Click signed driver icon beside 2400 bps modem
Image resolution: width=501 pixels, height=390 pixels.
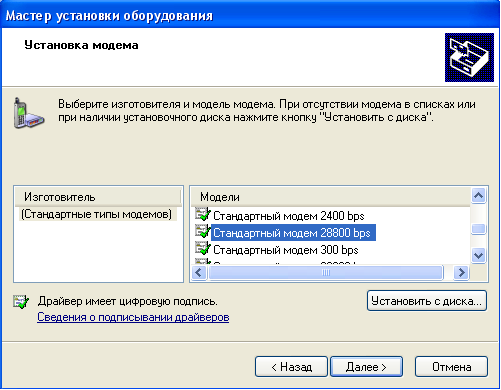point(203,215)
